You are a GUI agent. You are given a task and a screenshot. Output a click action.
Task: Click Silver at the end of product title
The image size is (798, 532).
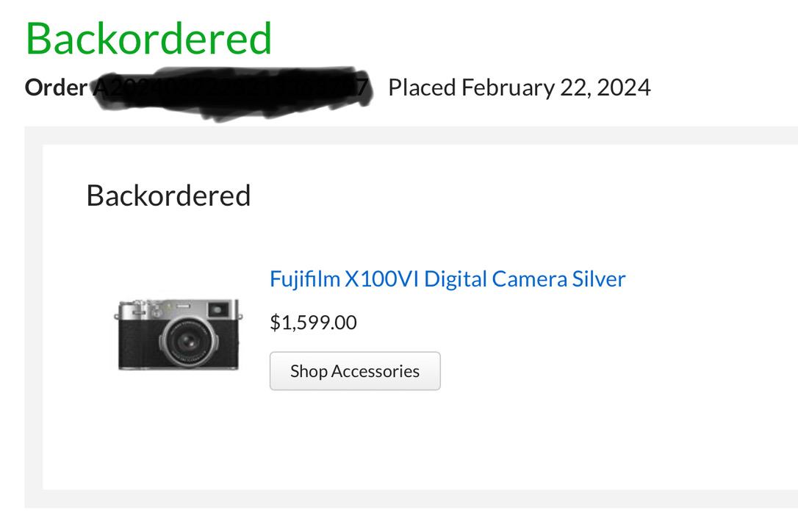pos(598,279)
